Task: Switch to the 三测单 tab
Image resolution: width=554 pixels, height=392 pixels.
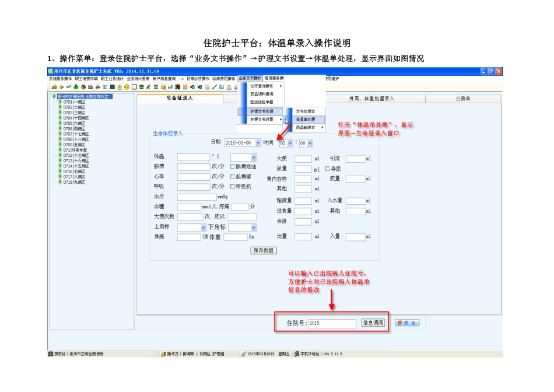Action: [x=463, y=99]
